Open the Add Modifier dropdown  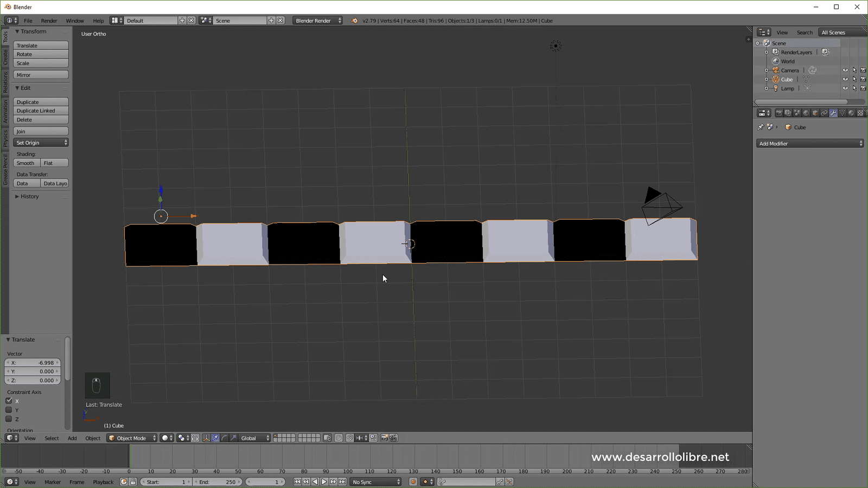(810, 144)
